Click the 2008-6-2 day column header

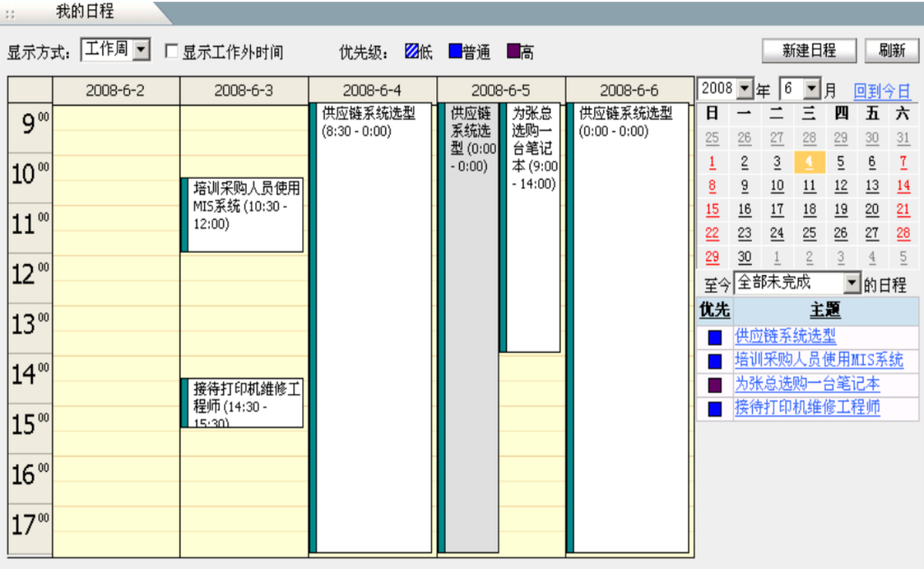tap(116, 90)
